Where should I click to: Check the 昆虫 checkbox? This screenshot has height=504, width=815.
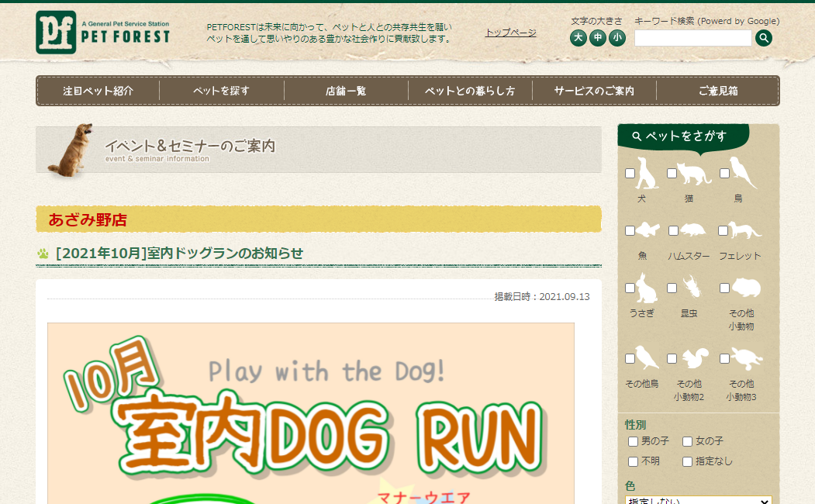[x=672, y=288]
